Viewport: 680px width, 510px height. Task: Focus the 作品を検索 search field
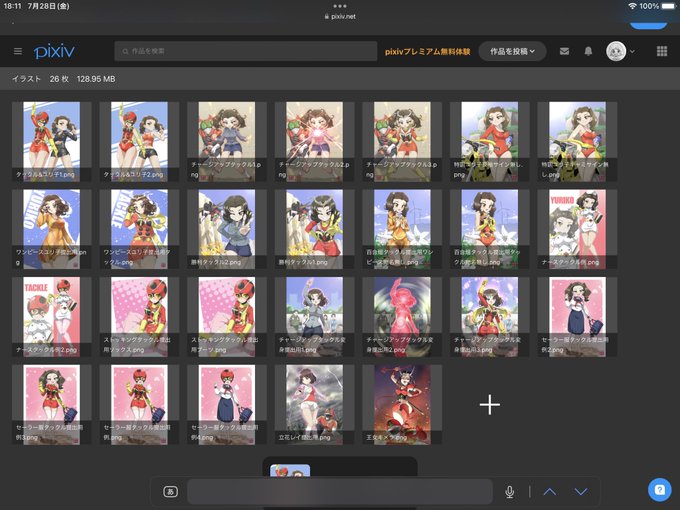pos(246,51)
